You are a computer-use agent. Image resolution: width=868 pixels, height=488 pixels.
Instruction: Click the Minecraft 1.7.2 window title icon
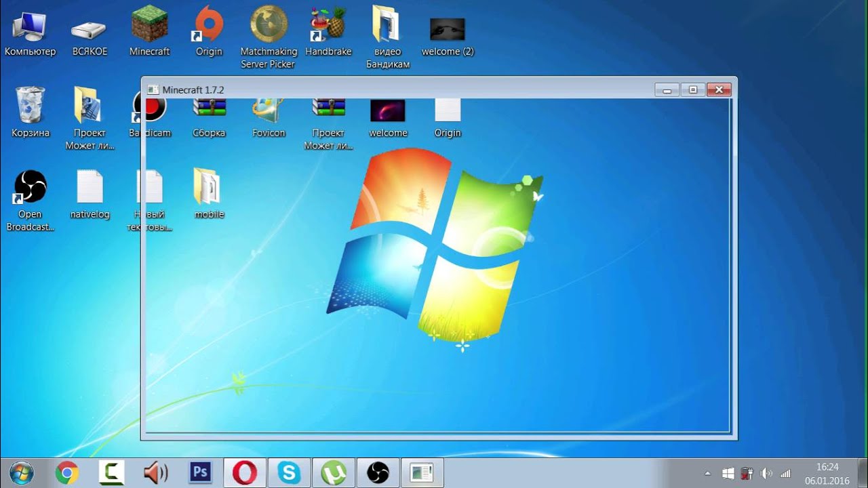[153, 89]
